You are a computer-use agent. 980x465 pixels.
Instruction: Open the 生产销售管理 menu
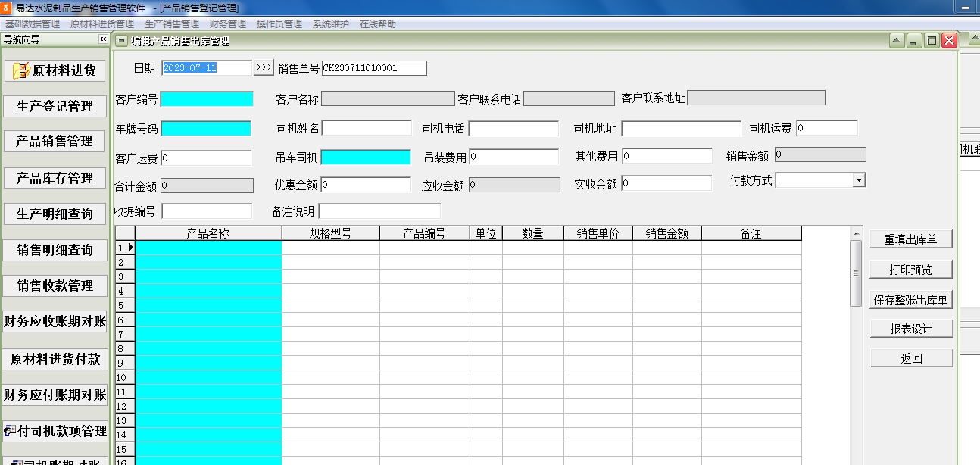coord(172,24)
